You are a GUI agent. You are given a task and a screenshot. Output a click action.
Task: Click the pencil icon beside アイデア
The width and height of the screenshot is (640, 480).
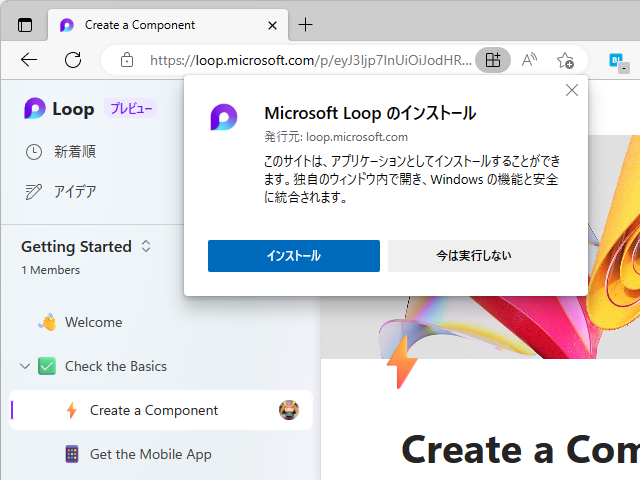pyautogui.click(x=34, y=191)
